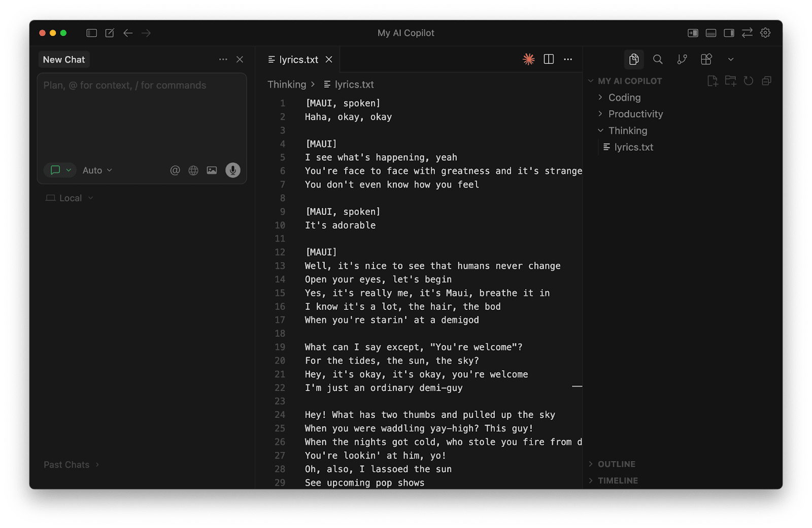Toggle the primary sidebar icon in title bar
Image resolution: width=812 pixels, height=528 pixels.
tap(91, 33)
